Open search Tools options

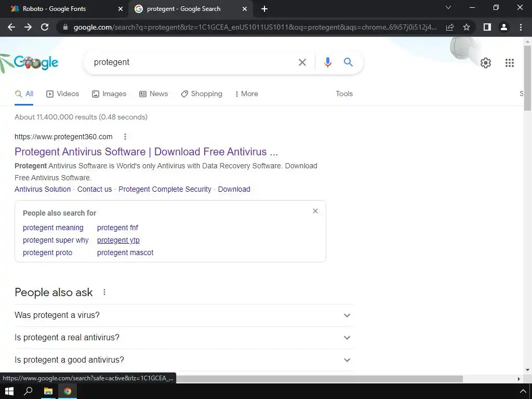tap(344, 94)
